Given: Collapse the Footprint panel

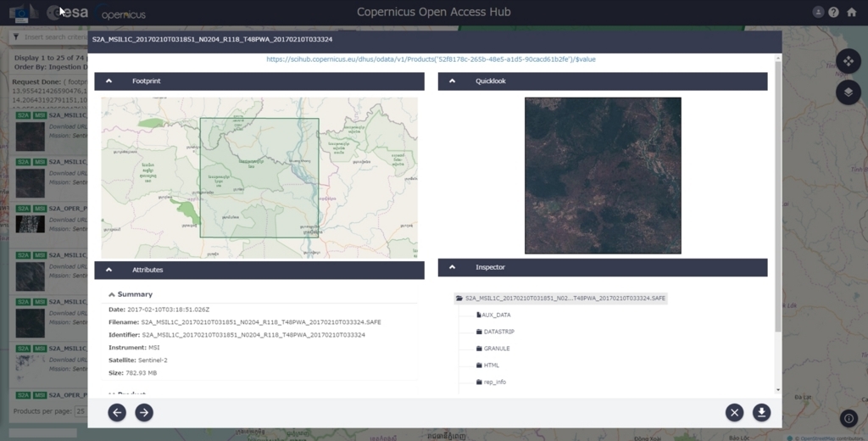Looking at the screenshot, I should (x=109, y=81).
